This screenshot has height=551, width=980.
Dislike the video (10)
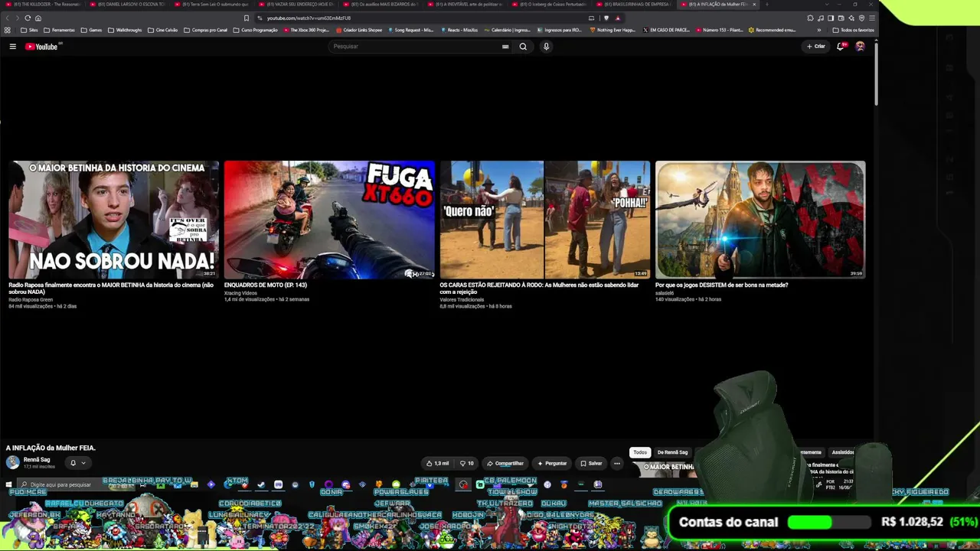[466, 463]
